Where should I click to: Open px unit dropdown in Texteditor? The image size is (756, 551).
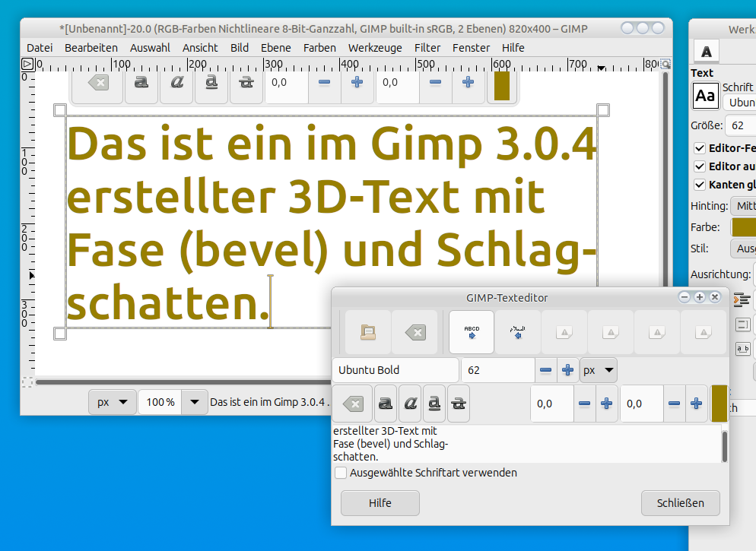pyautogui.click(x=599, y=370)
